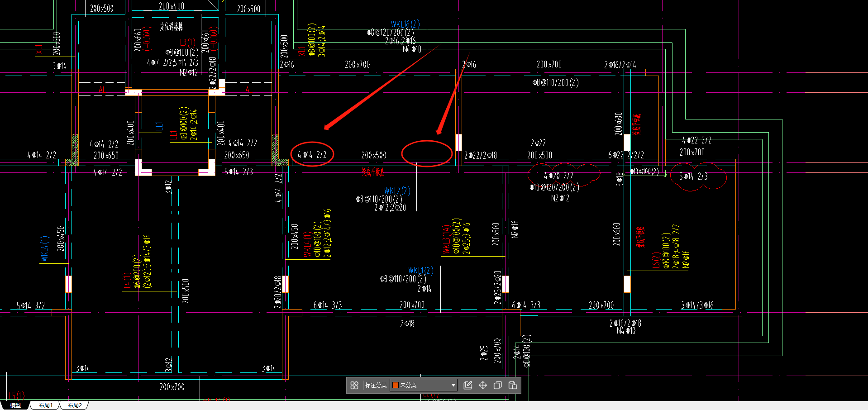Switch to the 模型 tab
868x410 pixels.
coord(15,405)
